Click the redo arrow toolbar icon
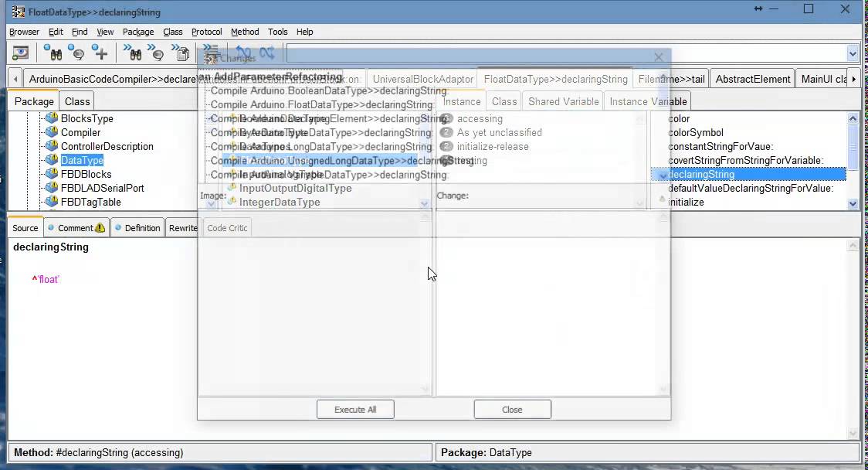 coord(267,53)
